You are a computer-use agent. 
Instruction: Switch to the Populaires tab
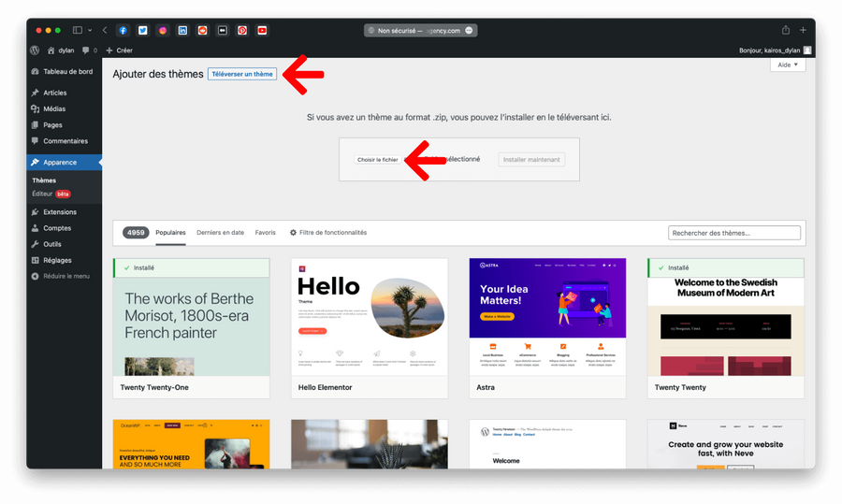(x=171, y=233)
